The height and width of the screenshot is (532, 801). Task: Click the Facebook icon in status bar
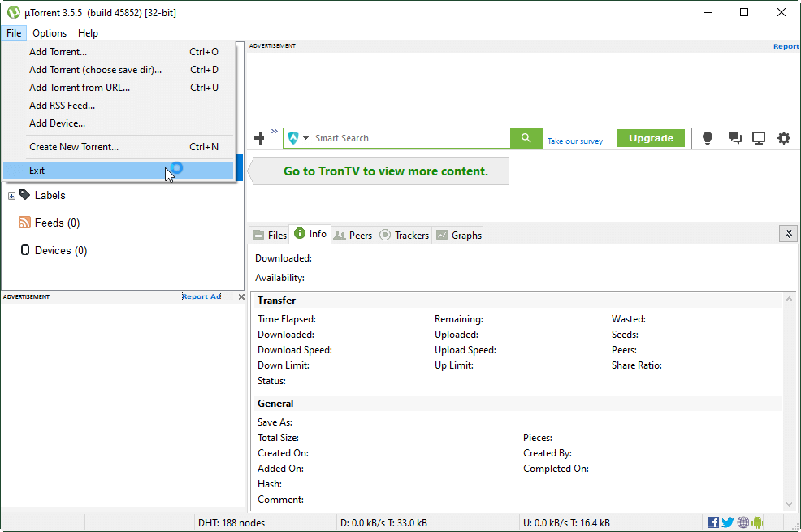[x=713, y=522]
